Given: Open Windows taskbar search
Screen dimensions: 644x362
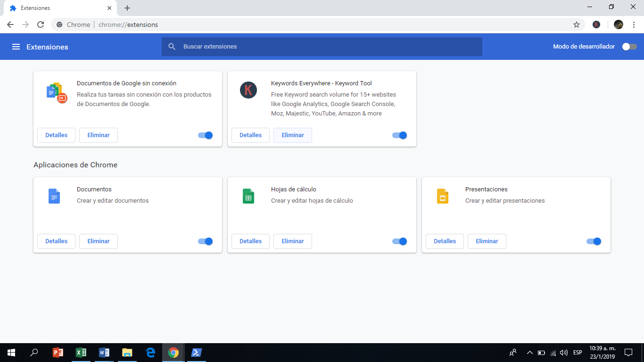Looking at the screenshot, I should [x=34, y=353].
